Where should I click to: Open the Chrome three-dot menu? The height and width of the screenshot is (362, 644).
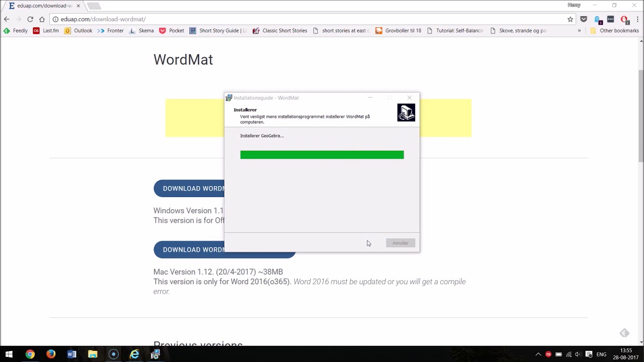coord(637,19)
